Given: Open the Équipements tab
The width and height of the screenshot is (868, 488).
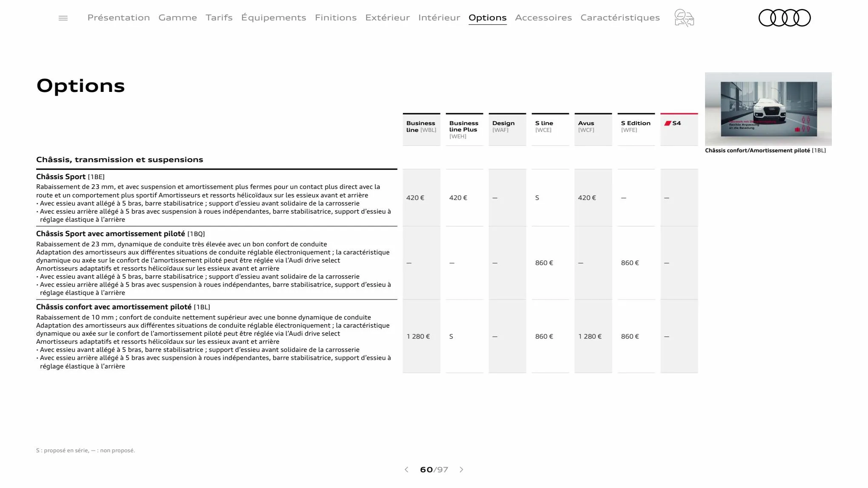Looking at the screenshot, I should point(274,17).
